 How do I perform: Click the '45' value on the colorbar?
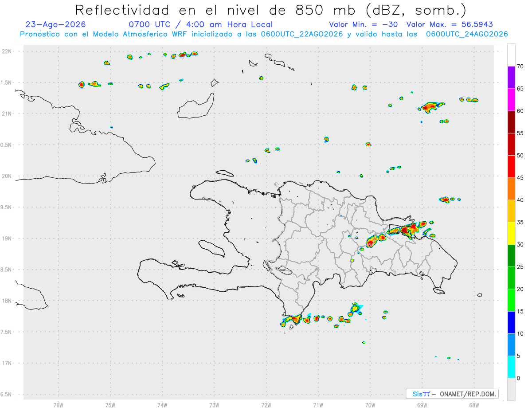tap(520, 178)
